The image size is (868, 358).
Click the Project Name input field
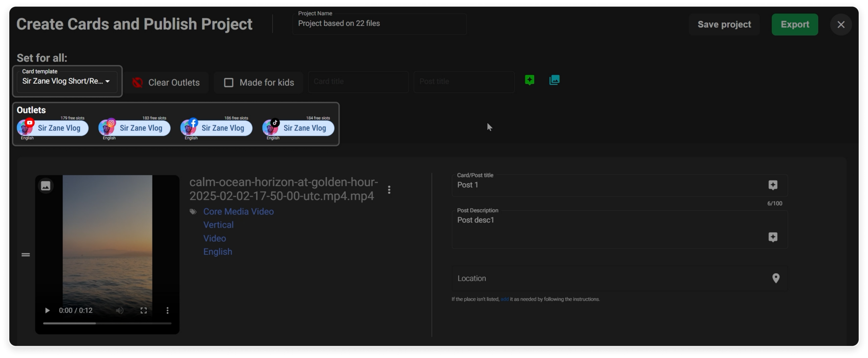tap(379, 24)
